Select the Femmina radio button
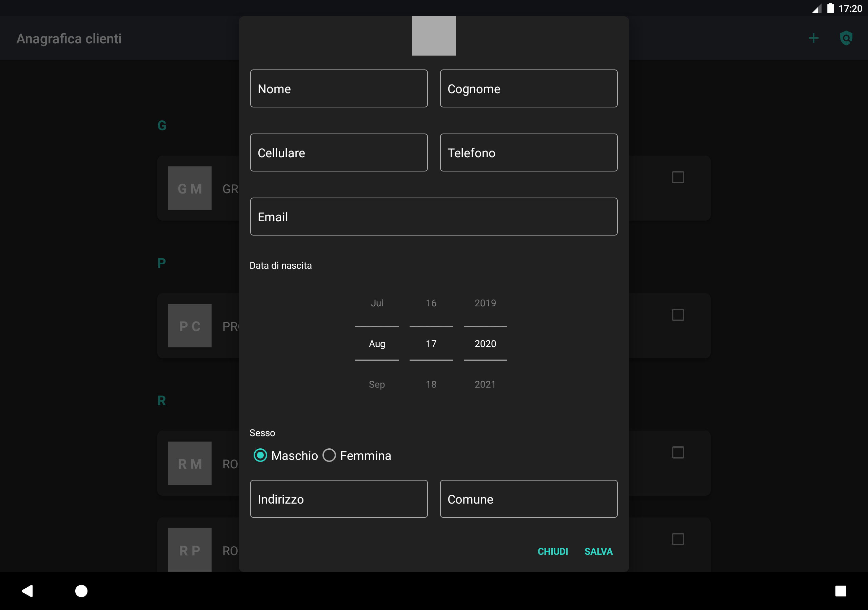This screenshot has width=868, height=610. tap(329, 455)
